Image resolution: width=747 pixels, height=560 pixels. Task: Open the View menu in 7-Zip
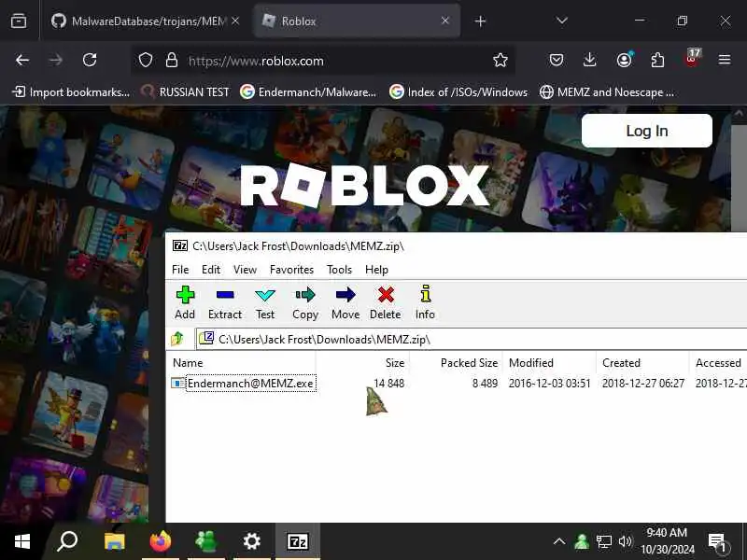[245, 270]
